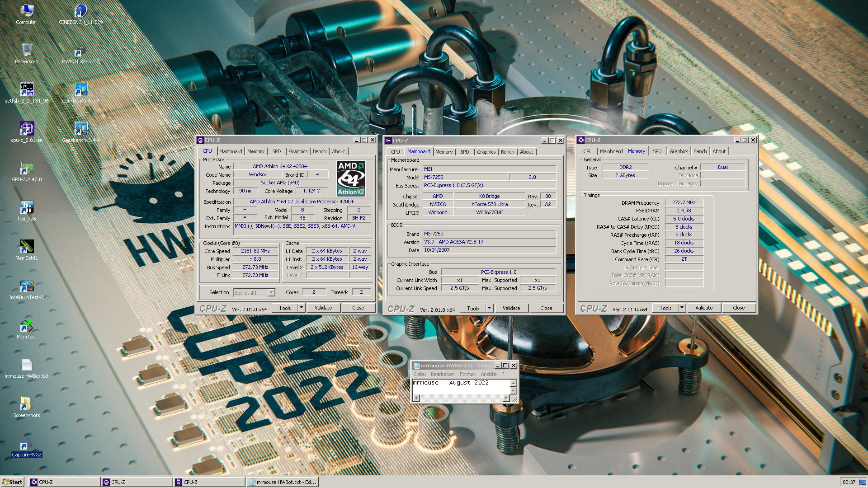Viewport: 868px width, 488px height.
Task: Switch to CPU tab in middle CPU-Z window
Action: pos(395,152)
